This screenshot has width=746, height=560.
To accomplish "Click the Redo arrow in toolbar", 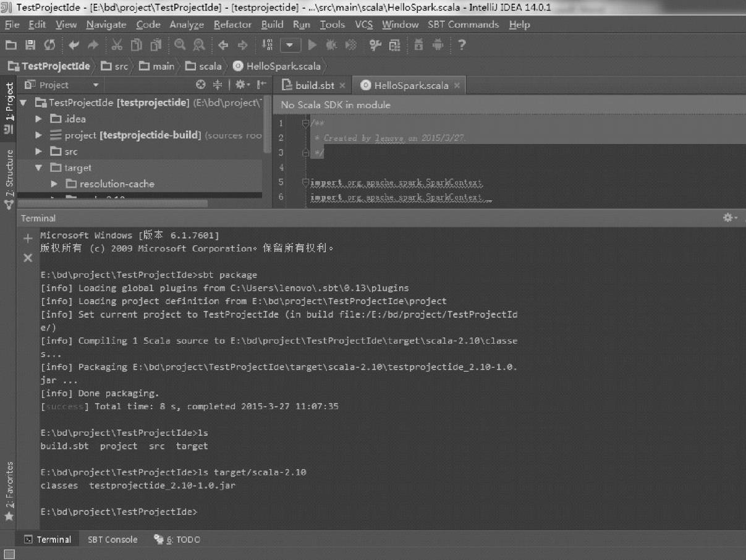I will [93, 45].
